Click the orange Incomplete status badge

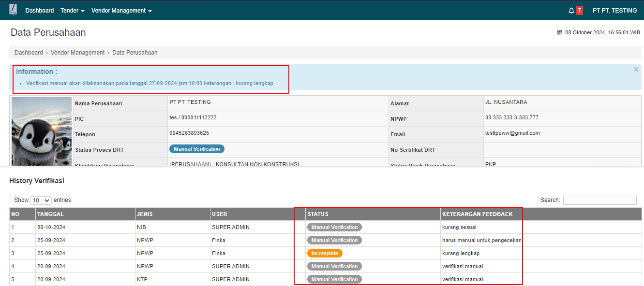pyautogui.click(x=325, y=253)
